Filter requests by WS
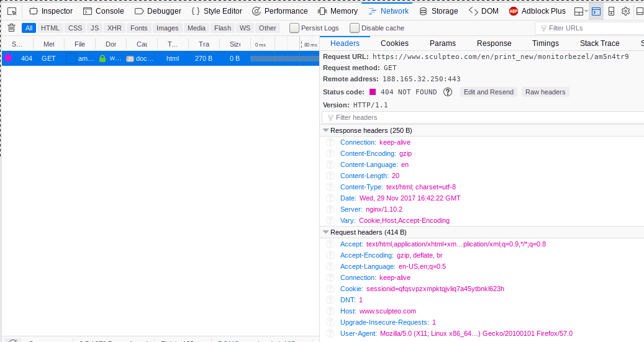644x342 pixels. (245, 28)
